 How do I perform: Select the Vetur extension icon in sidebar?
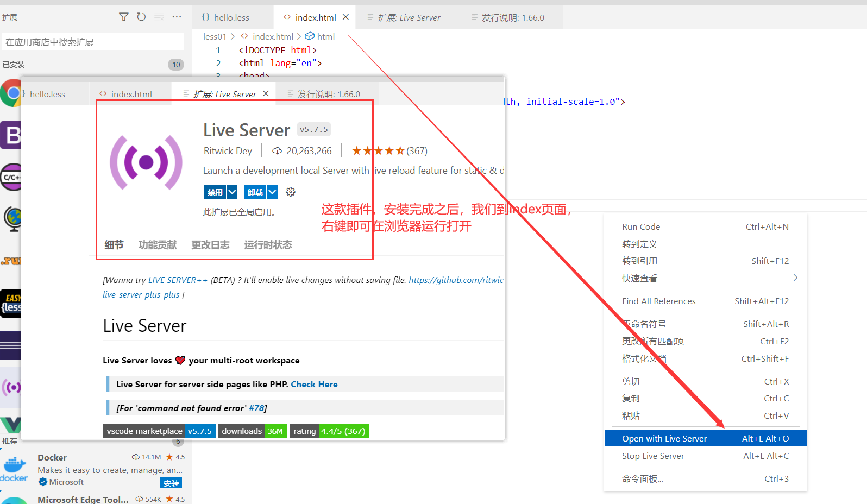11,425
